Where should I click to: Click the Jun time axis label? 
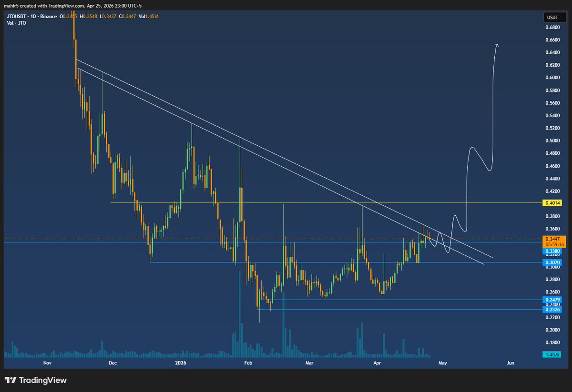[x=510, y=363]
